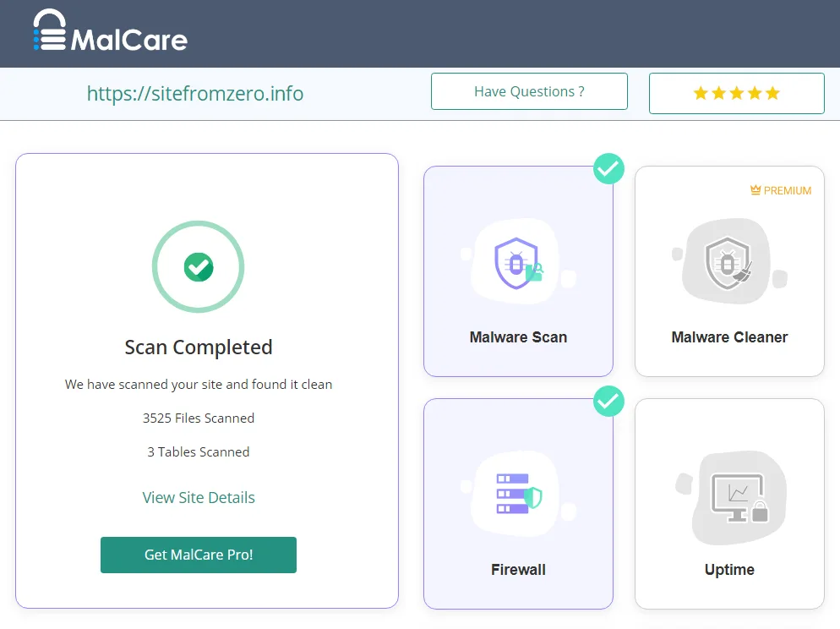Click the Firewall server shield icon
Viewport: 840px width, 629px height.
[x=517, y=495]
